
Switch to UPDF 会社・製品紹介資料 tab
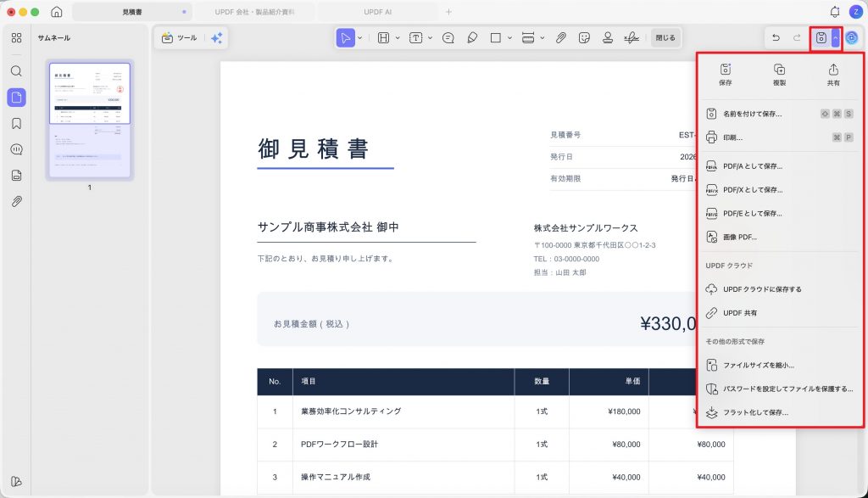click(254, 12)
